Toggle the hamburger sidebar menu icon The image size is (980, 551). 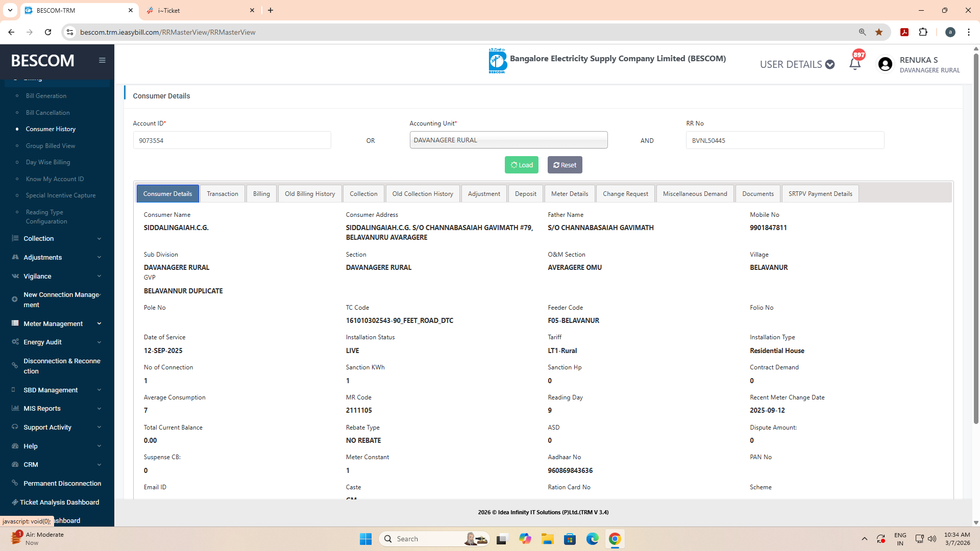[x=102, y=60]
